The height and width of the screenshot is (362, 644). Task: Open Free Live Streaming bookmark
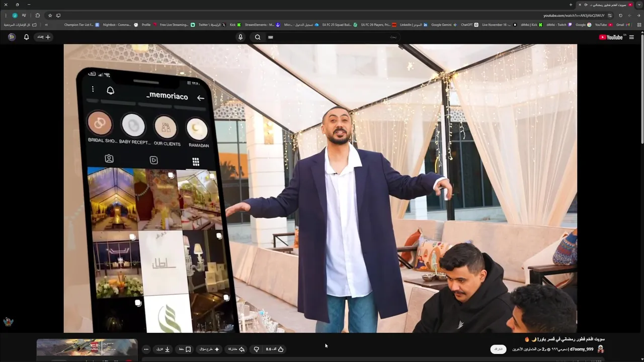point(177,25)
